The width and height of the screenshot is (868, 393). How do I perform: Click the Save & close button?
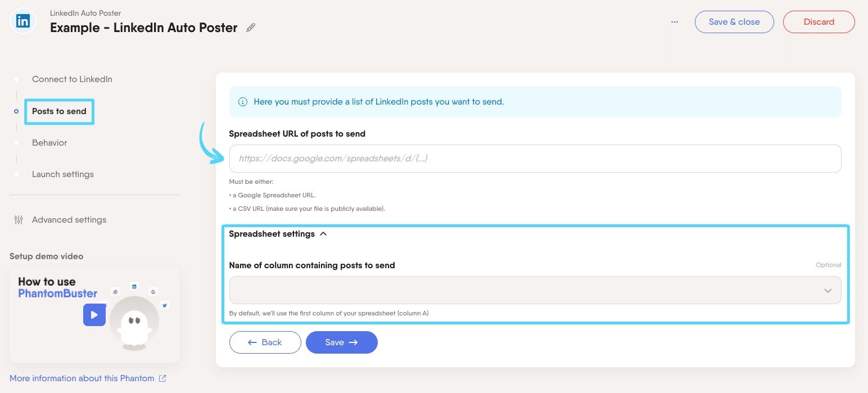pyautogui.click(x=734, y=22)
